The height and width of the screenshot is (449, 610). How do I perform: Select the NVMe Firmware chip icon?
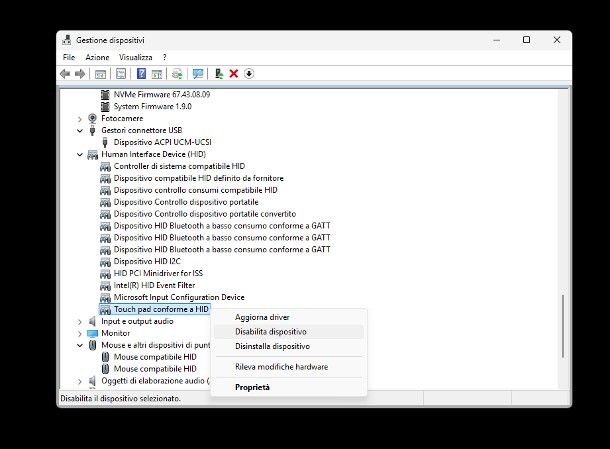105,95
